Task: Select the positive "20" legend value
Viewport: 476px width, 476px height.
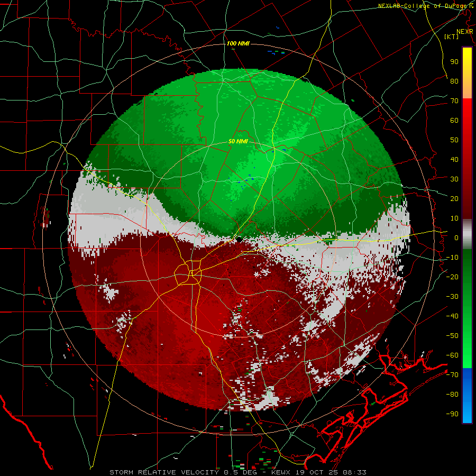Action: (454, 199)
